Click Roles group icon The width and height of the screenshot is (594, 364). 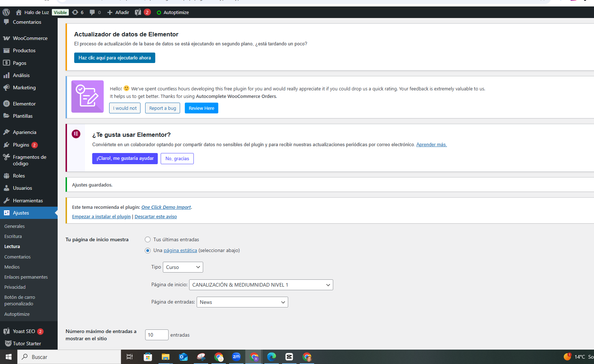click(6, 176)
